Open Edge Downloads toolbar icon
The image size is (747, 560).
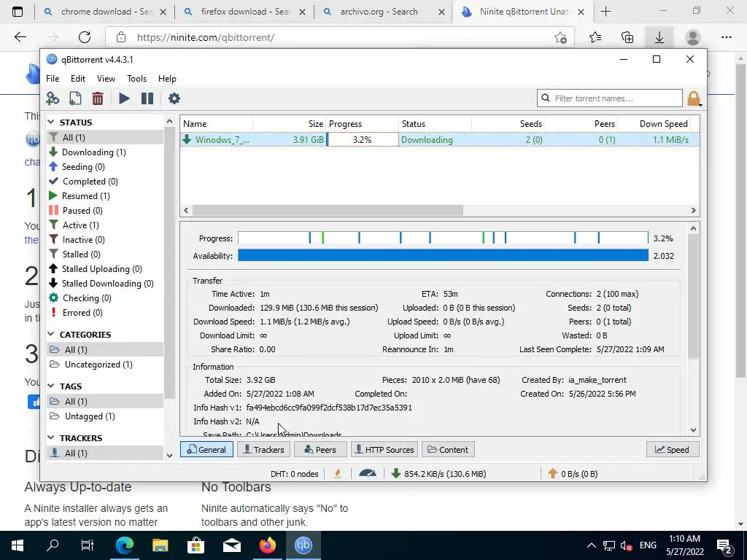pos(659,37)
